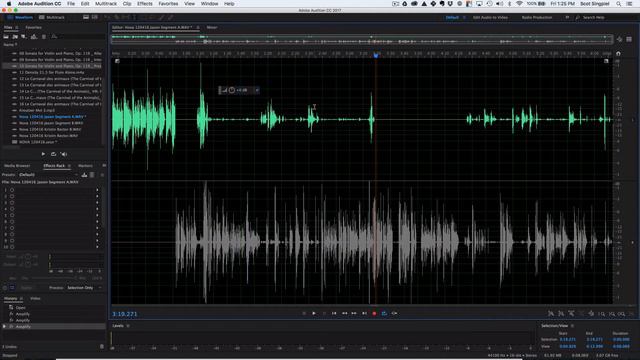Select the Radio Production workspace
This screenshot has height=360, width=640.
point(537,18)
